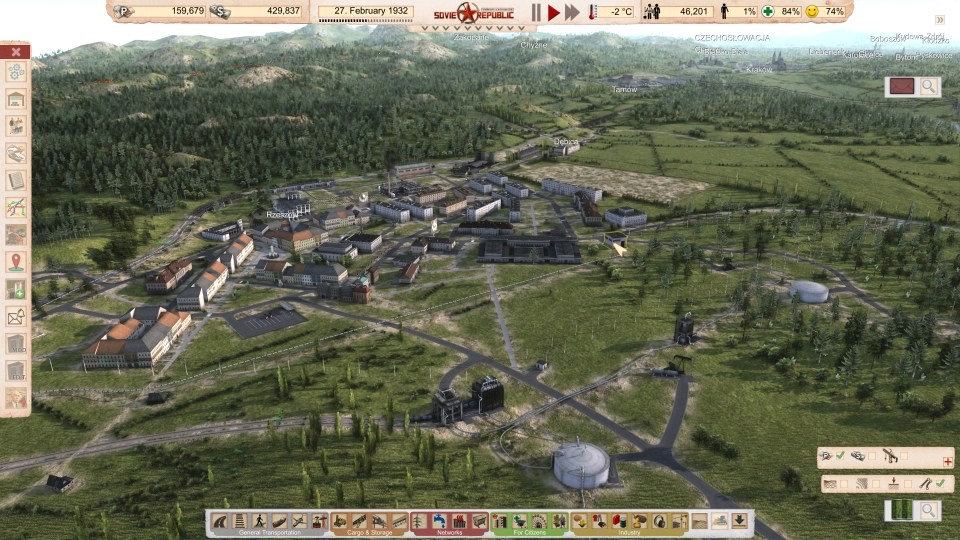This screenshot has height=540, width=960.
Task: Set game to fast-forward speed
Action: tap(572, 12)
